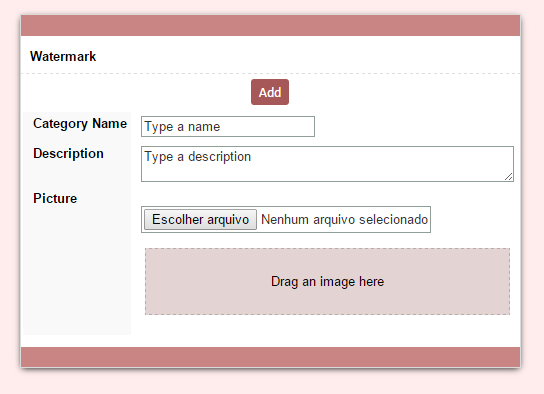
Task: Click the 'Nenhum arquivo selecionado' text
Action: coord(344,220)
